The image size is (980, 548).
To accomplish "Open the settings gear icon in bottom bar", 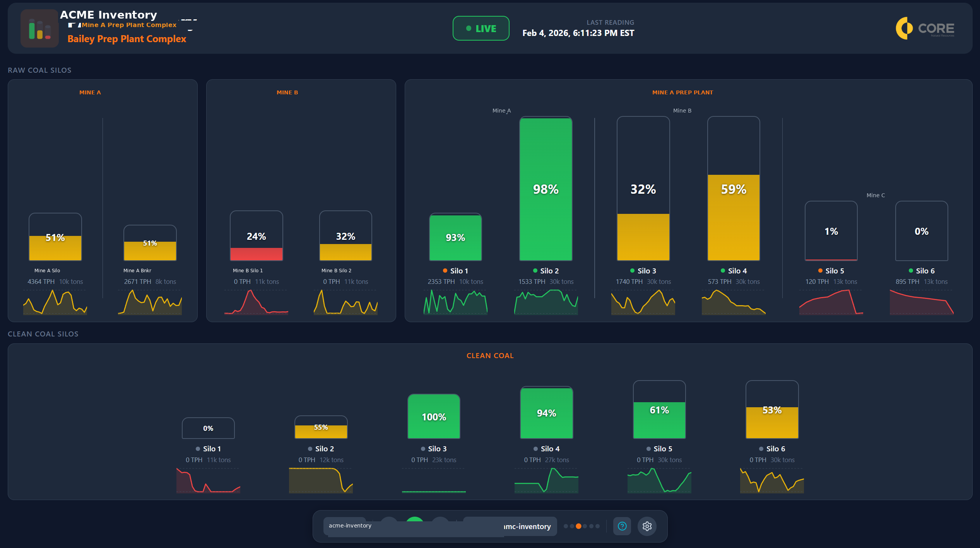I will click(x=647, y=526).
